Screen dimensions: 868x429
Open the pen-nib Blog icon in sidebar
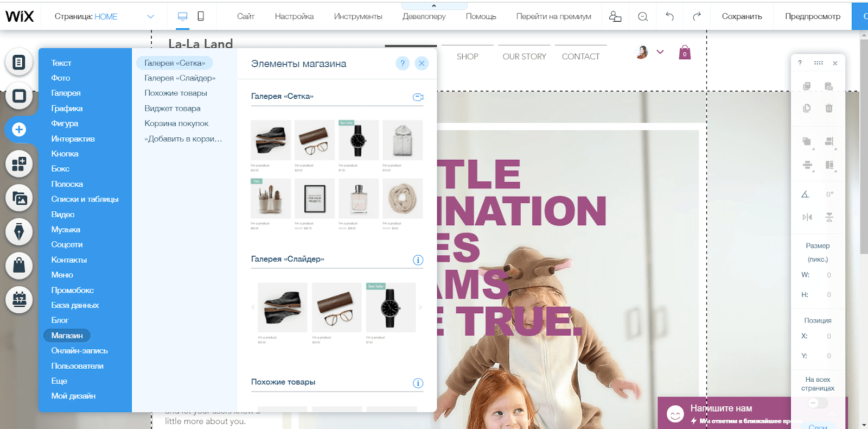point(19,231)
